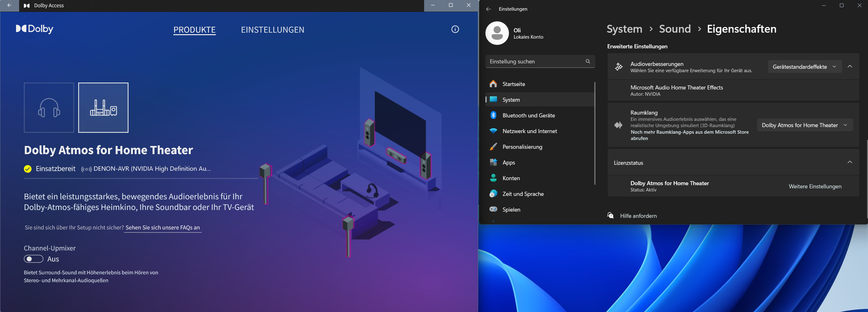Click the Netzwerk Wi-Fi icon
Viewport: 868px width, 312px height.
click(x=493, y=131)
